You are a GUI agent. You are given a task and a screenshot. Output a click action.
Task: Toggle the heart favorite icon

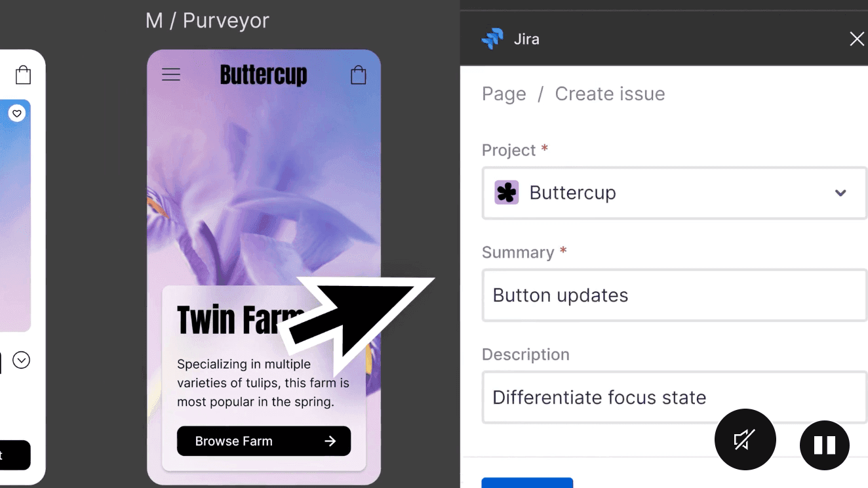tap(17, 113)
